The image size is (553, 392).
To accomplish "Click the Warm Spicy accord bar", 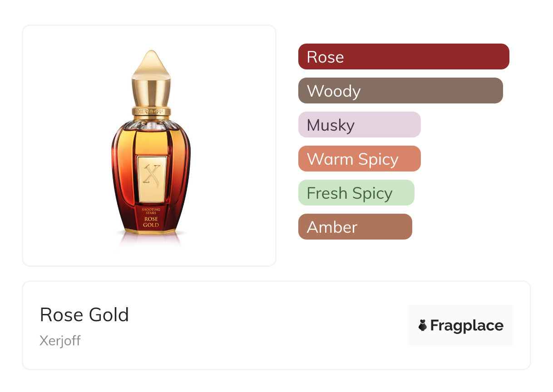I will pyautogui.click(x=359, y=159).
